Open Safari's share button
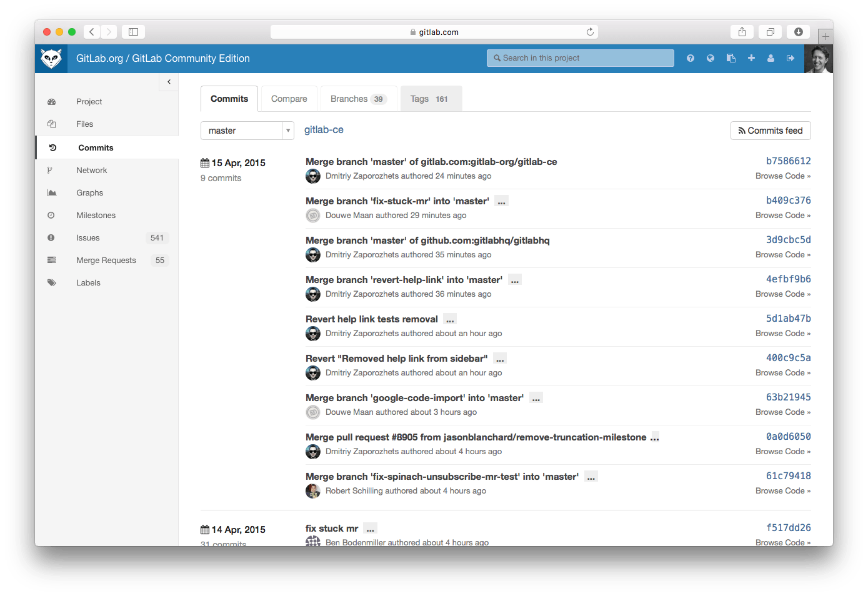 742,32
